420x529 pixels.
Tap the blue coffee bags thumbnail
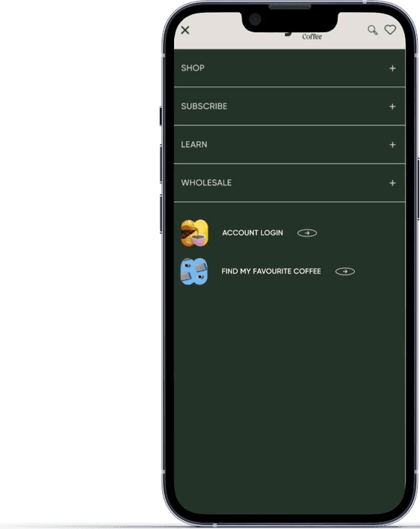[194, 272]
